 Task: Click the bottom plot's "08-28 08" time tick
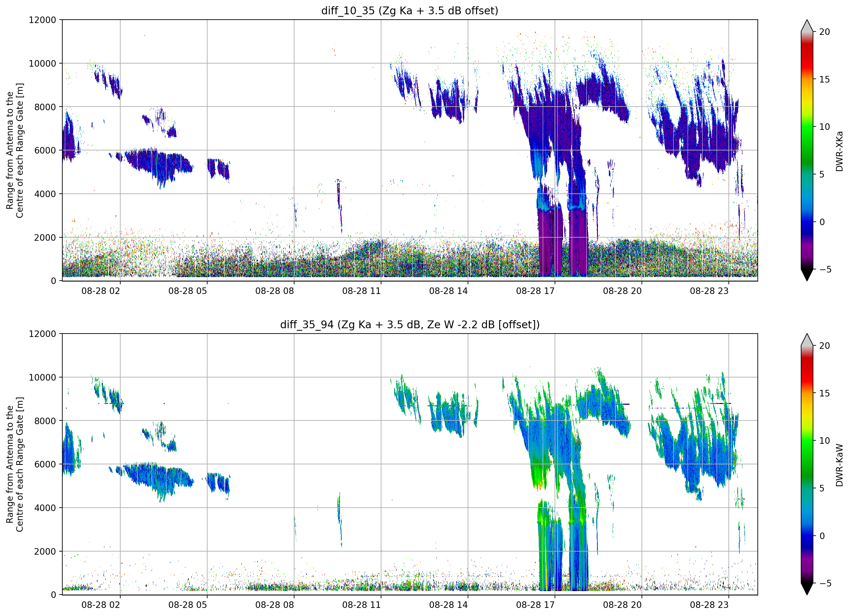[x=274, y=605]
